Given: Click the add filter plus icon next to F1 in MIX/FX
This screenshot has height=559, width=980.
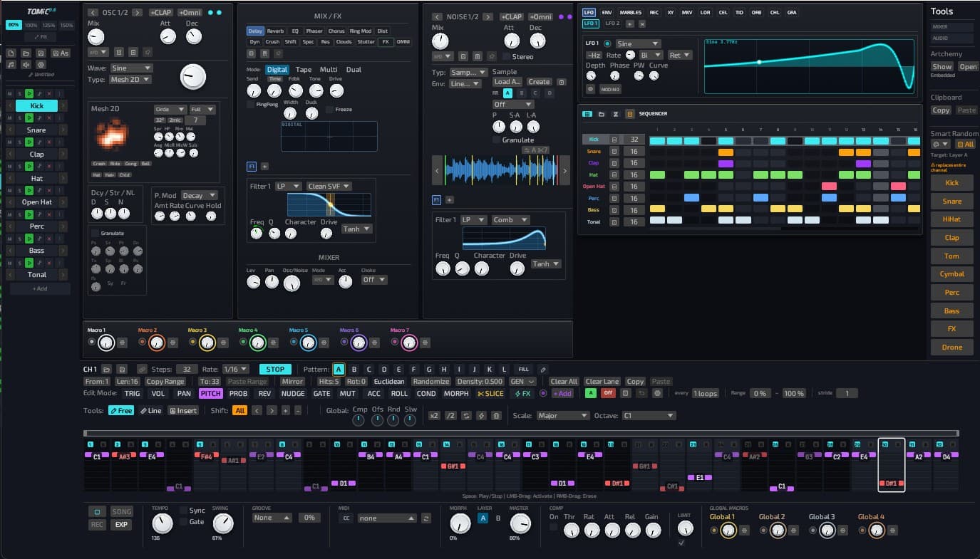Looking at the screenshot, I should (264, 166).
